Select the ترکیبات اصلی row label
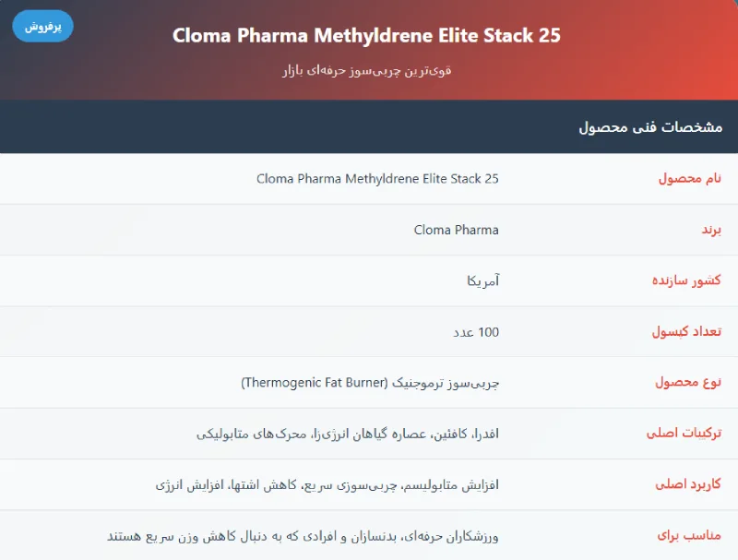Viewport: 738px width, 560px height. [x=683, y=434]
